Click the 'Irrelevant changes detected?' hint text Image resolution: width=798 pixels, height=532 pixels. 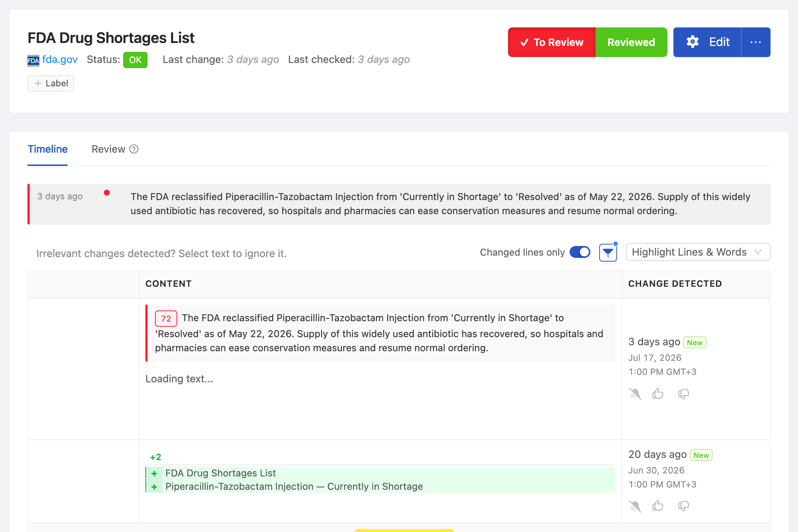[x=161, y=253]
